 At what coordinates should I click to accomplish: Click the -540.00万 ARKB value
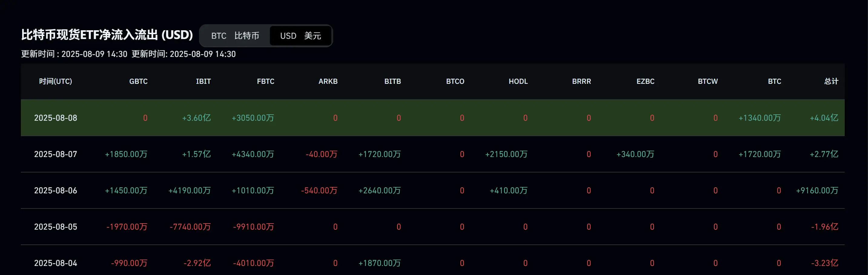pos(319,191)
